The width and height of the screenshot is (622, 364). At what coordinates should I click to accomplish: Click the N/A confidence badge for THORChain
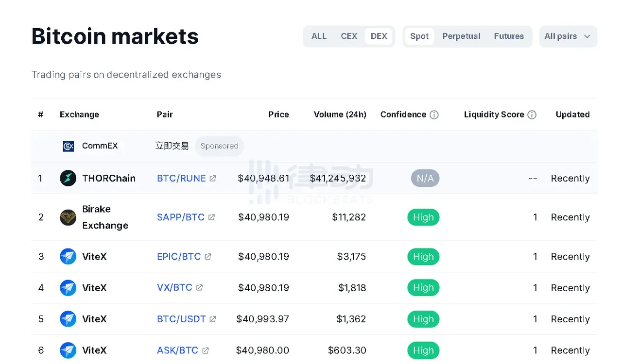pos(425,178)
